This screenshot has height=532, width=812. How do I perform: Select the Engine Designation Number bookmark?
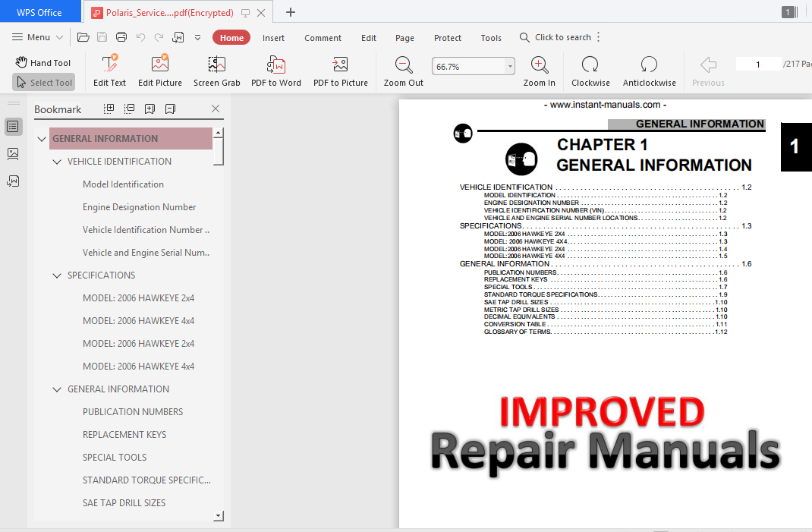(140, 206)
